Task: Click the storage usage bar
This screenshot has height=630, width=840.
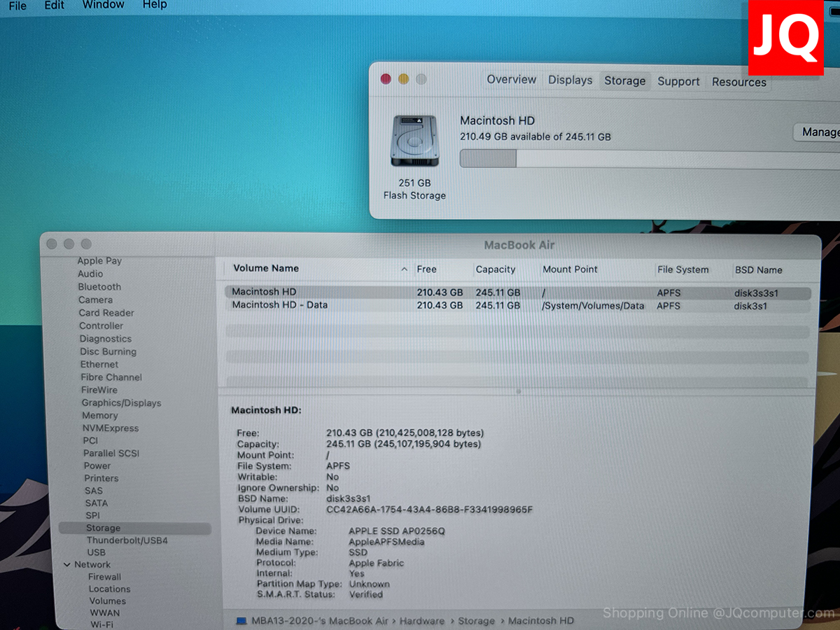Action: pos(650,159)
